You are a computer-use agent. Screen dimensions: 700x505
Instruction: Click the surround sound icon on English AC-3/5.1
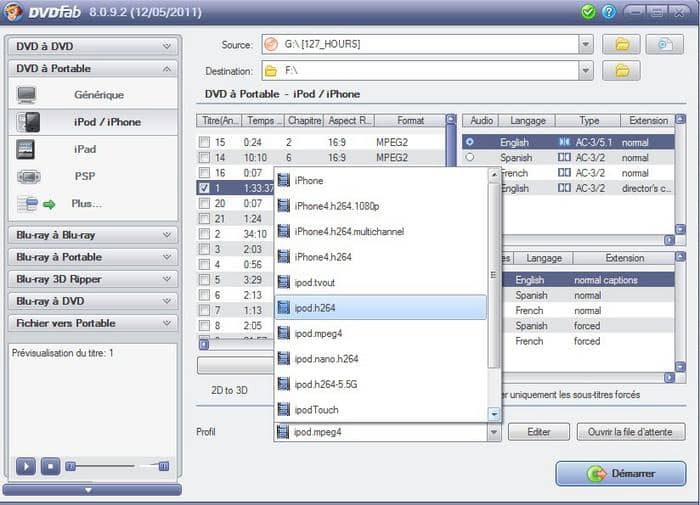(x=564, y=142)
